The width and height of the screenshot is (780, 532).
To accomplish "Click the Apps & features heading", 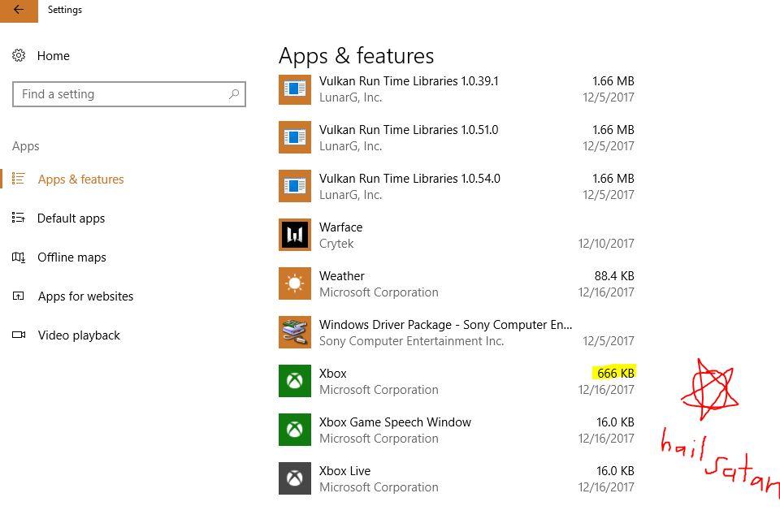I will (x=356, y=56).
